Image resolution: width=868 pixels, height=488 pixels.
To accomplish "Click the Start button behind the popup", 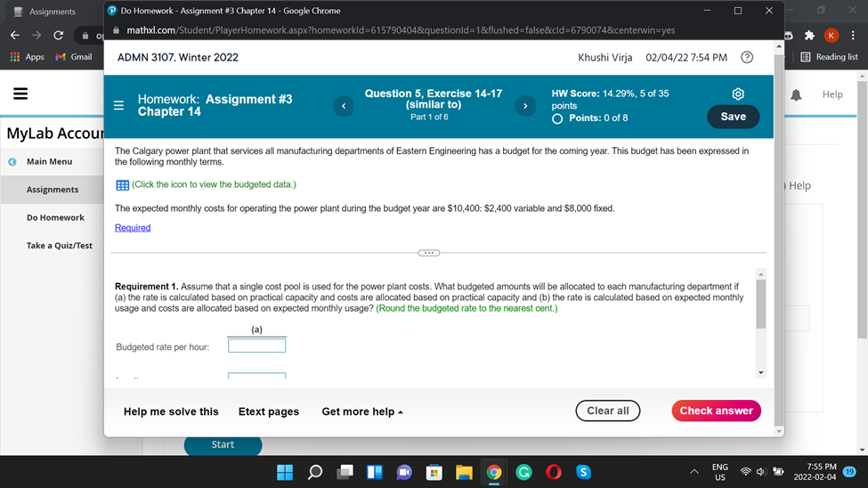I will click(x=223, y=444).
